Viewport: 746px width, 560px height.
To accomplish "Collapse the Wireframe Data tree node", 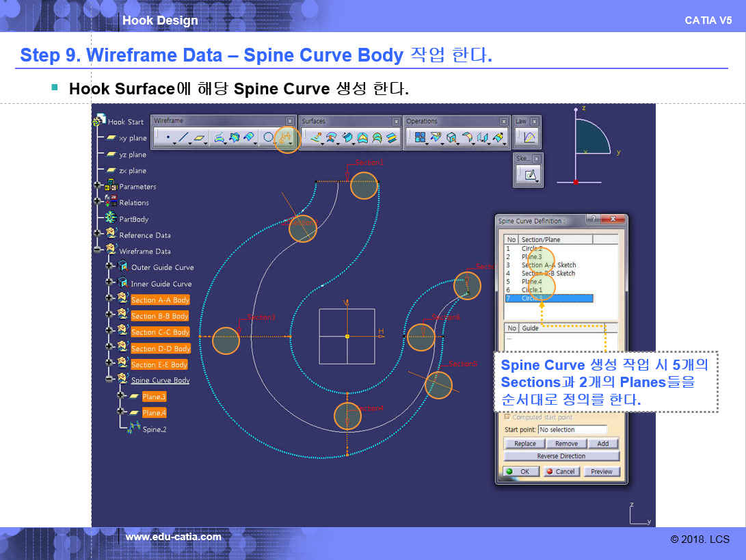I will pos(98,251).
